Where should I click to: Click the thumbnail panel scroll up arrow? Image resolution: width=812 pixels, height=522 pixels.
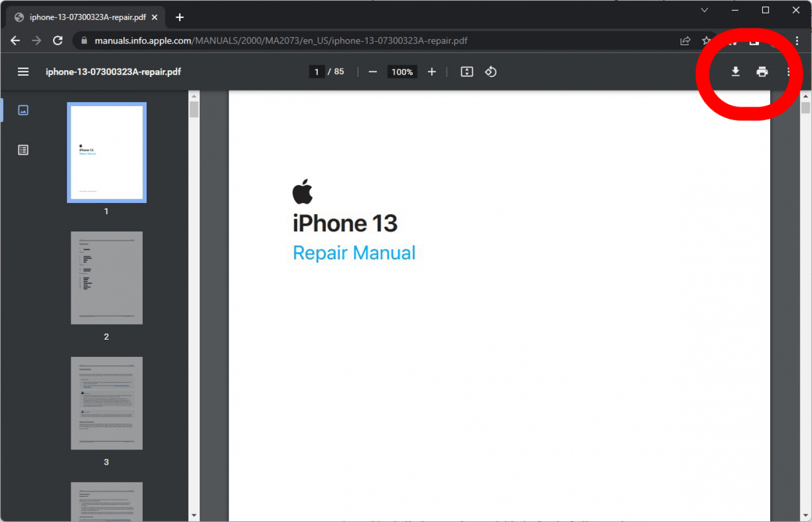coord(194,96)
